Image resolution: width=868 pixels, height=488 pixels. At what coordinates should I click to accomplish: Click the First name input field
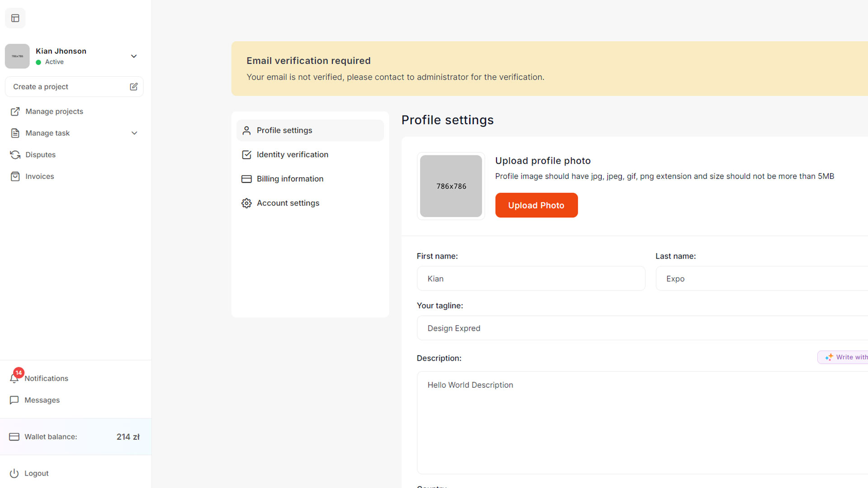tap(531, 279)
